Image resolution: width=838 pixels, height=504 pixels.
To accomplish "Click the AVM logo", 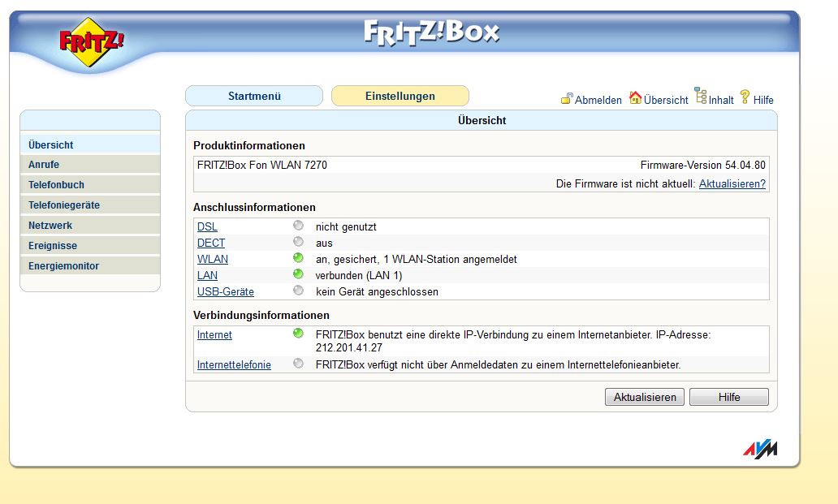I will (760, 449).
